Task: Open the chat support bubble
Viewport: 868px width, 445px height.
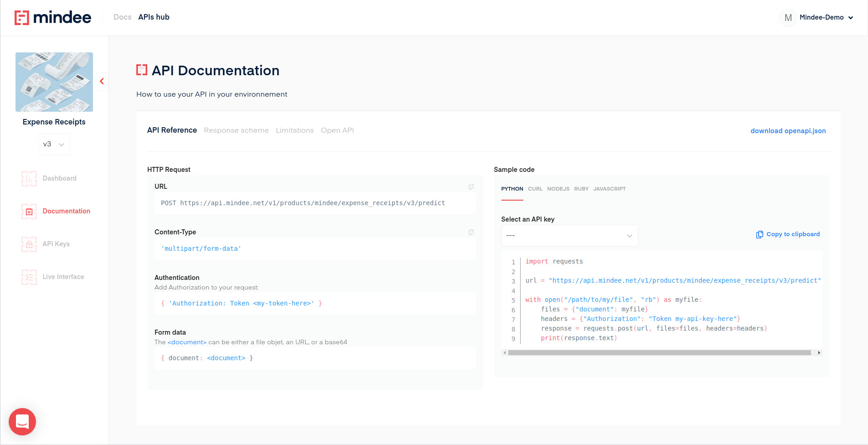Action: [x=22, y=422]
